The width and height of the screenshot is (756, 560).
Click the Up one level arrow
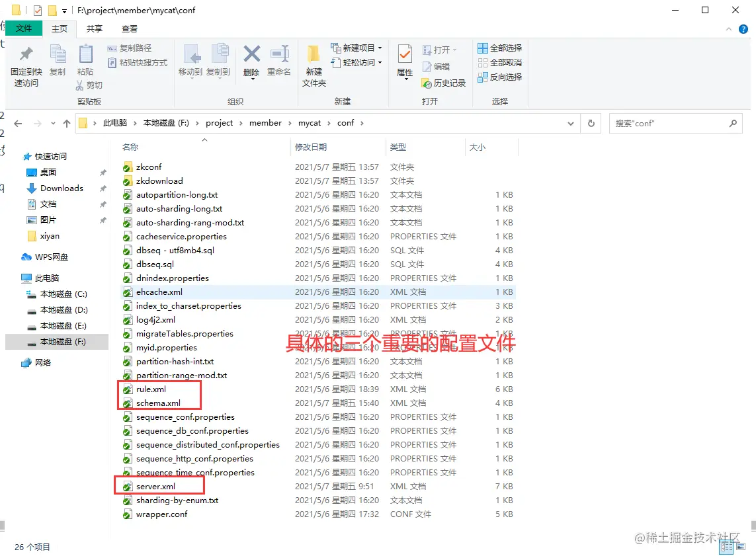(x=67, y=124)
